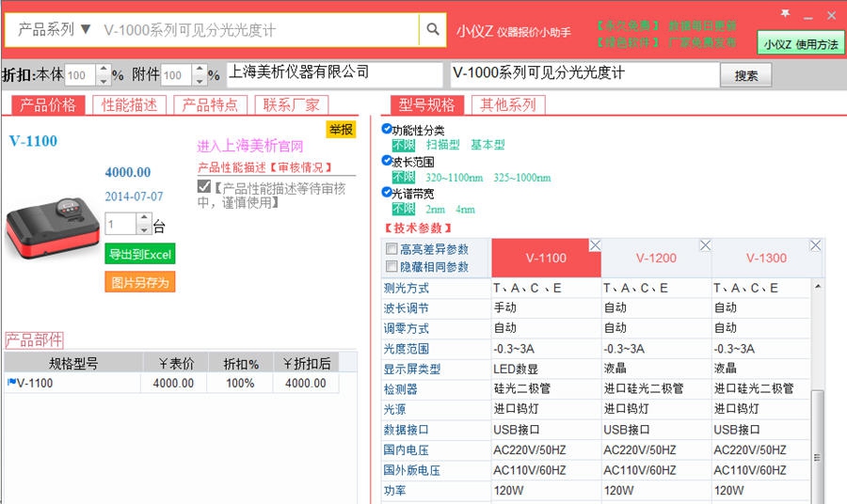Toggle 波长范围 check circle
The width and height of the screenshot is (847, 504).
(386, 160)
